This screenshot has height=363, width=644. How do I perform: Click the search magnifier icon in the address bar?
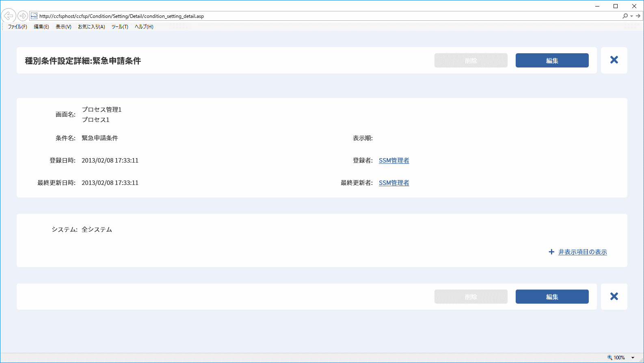click(x=625, y=16)
